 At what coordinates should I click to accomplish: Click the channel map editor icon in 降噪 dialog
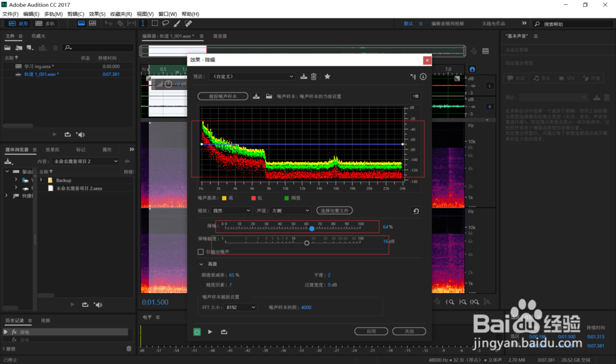click(413, 76)
